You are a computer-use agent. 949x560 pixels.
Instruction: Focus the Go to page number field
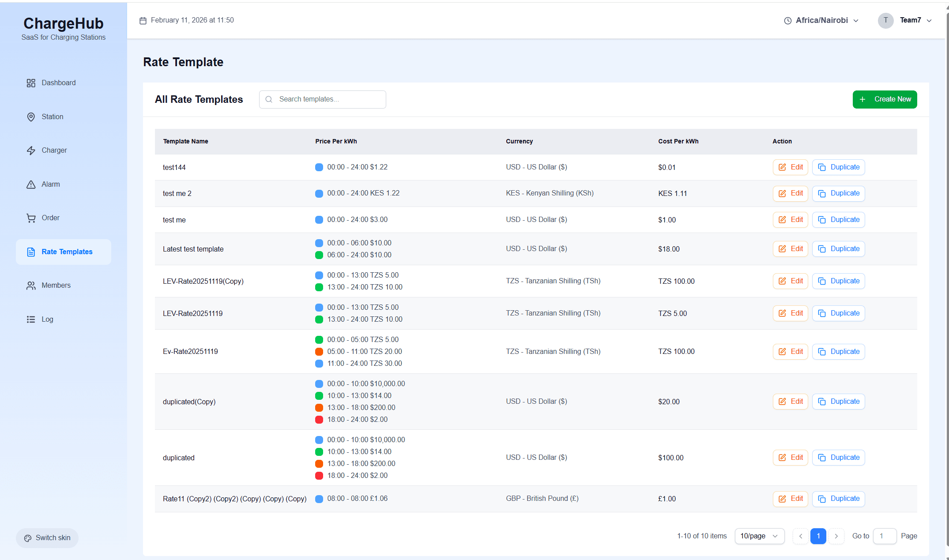[x=884, y=536]
